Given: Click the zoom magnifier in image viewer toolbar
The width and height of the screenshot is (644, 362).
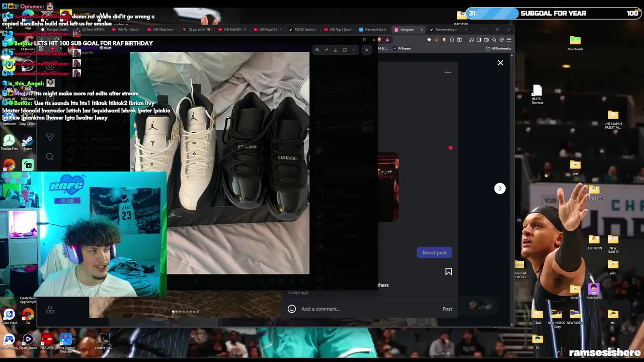Looking at the screenshot, I should pyautogui.click(x=317, y=50).
